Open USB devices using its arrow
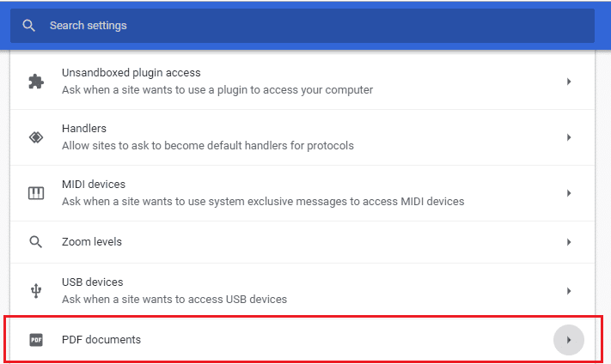This screenshot has width=611, height=364. tap(569, 291)
